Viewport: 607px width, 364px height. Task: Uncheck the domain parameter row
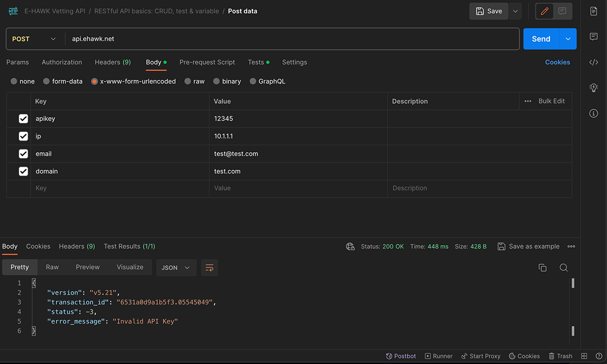(23, 171)
